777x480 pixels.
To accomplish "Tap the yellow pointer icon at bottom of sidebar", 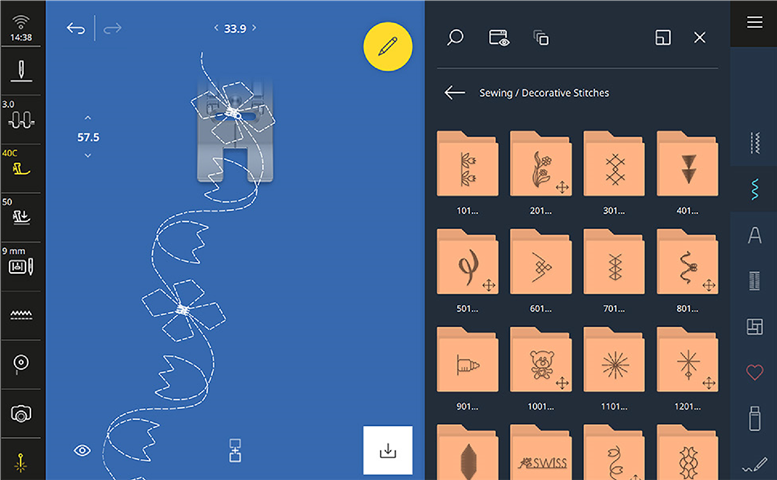I will [21, 463].
